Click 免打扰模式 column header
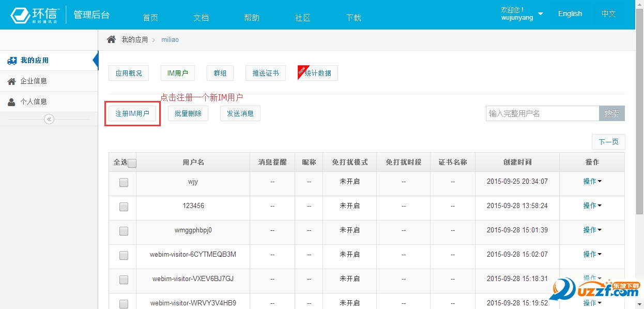644x309 pixels. click(350, 162)
